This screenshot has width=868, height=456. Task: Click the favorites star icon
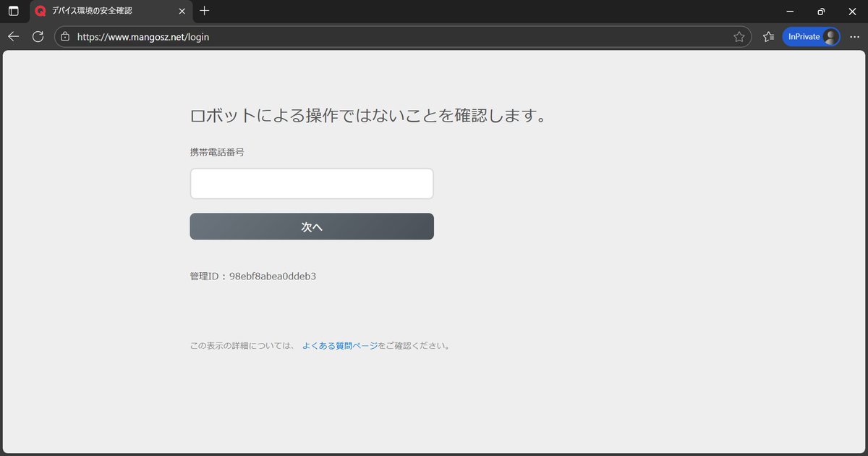(x=740, y=36)
